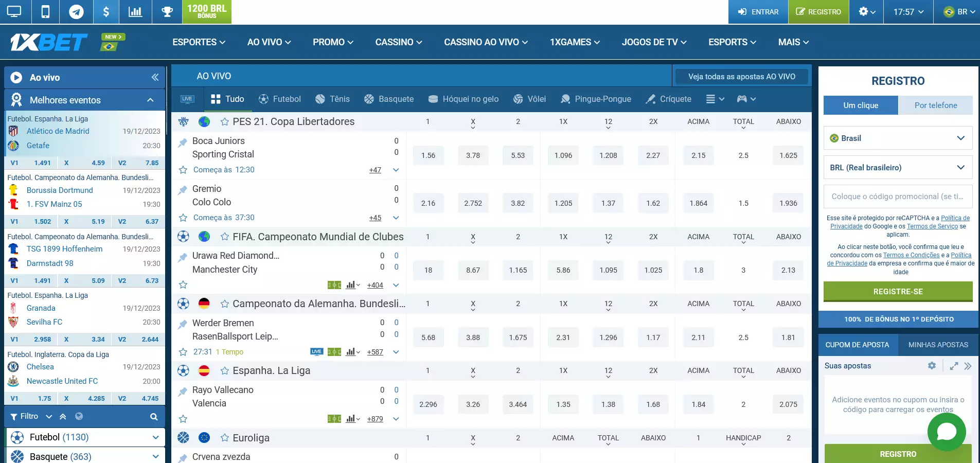
Task: Click the trophy icon in top bar
Action: (x=167, y=12)
